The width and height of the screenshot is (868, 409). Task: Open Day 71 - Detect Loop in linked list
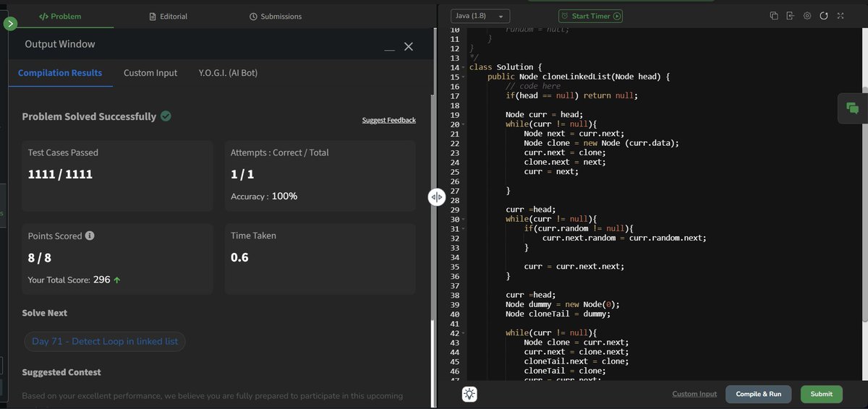(105, 341)
